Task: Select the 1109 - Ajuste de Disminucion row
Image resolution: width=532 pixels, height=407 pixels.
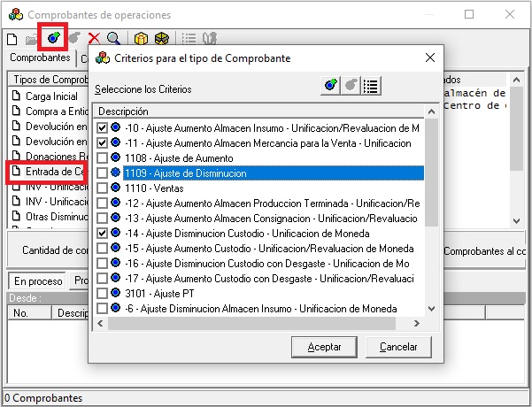Action: pos(274,173)
